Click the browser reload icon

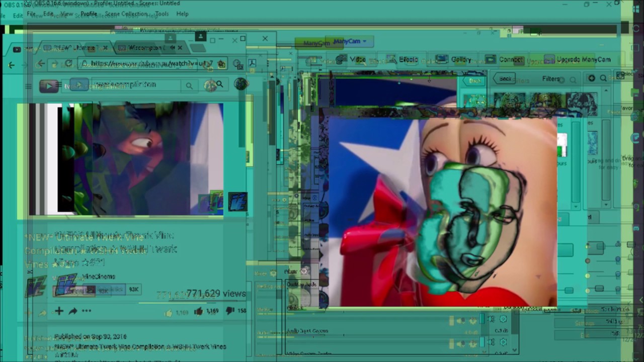(x=68, y=64)
